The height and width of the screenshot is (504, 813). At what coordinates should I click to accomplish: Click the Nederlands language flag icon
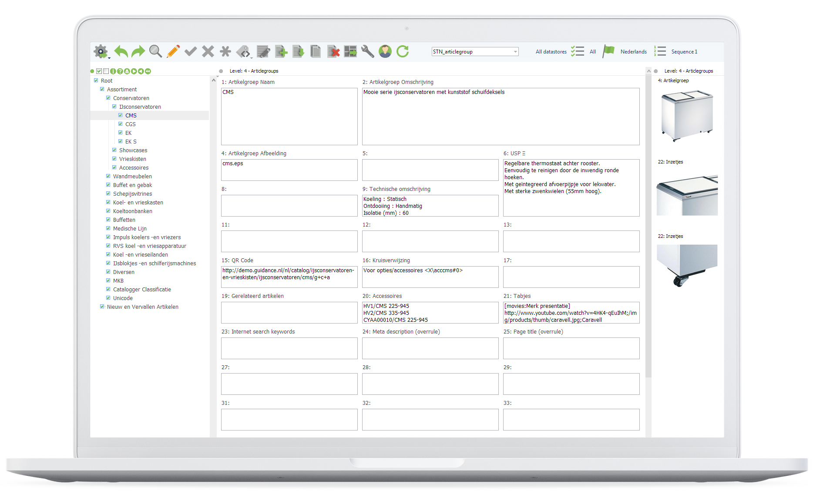tap(609, 50)
